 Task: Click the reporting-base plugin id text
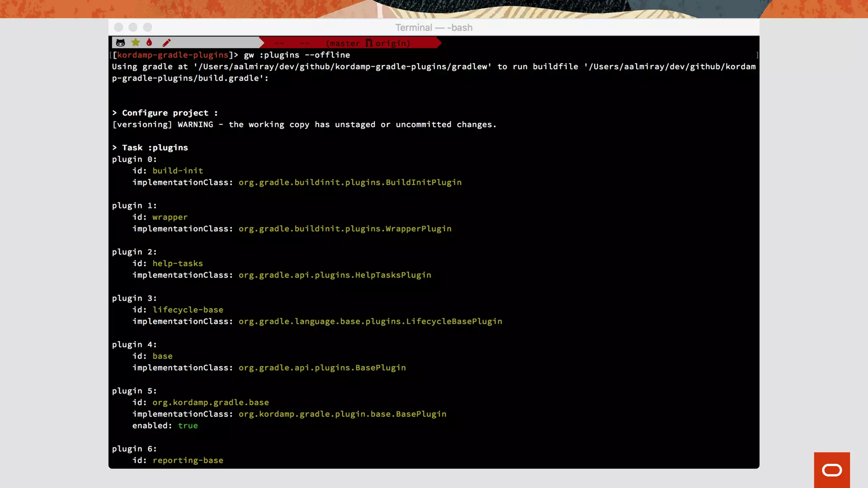[188, 460]
